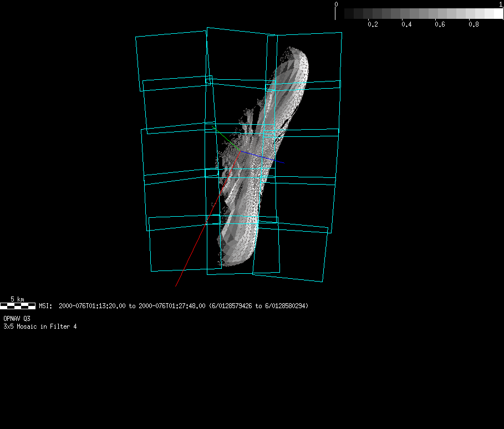
Task: Select the "3x5 Mosaic in Filter 4" caption
Action: 40,326
